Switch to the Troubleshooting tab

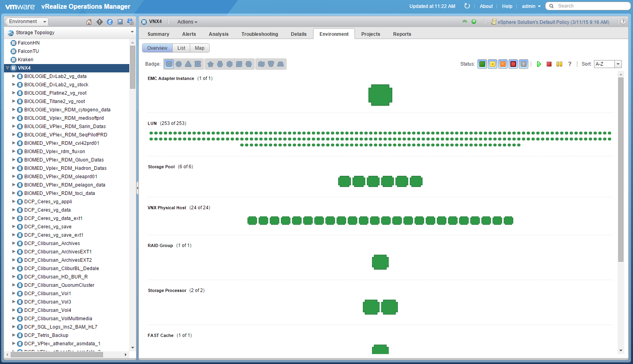tap(259, 34)
